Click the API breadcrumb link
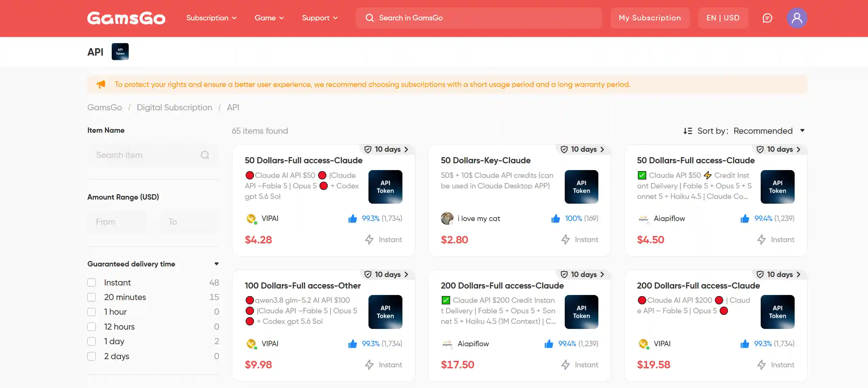 [x=233, y=108]
